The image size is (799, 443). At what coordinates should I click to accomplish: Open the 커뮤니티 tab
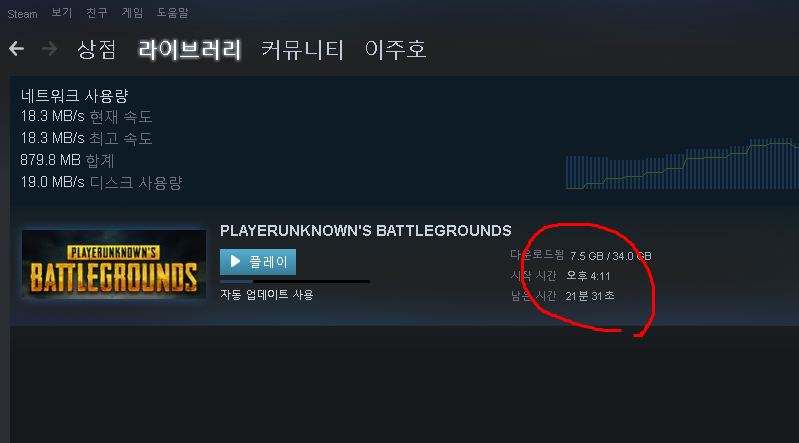pyautogui.click(x=303, y=49)
